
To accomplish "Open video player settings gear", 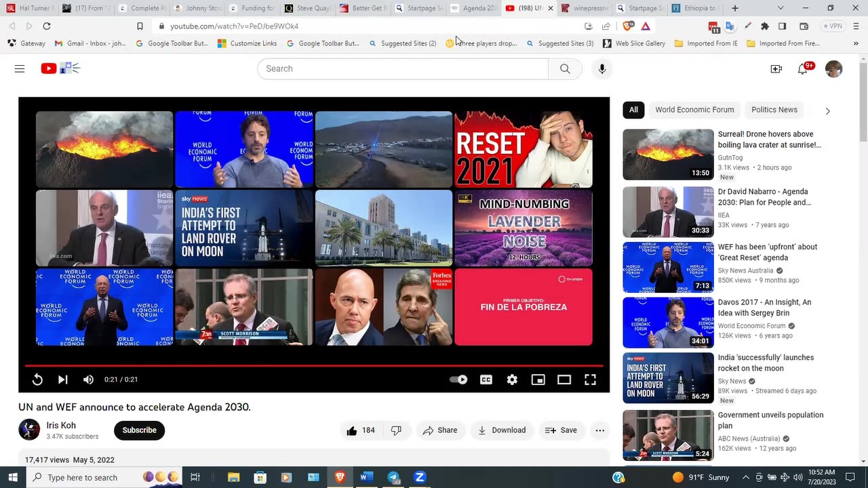I will coord(512,380).
